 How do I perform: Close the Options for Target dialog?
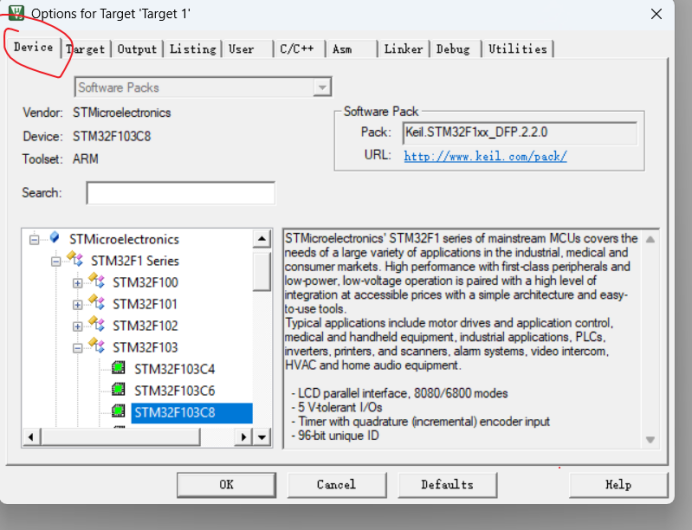pyautogui.click(x=656, y=14)
